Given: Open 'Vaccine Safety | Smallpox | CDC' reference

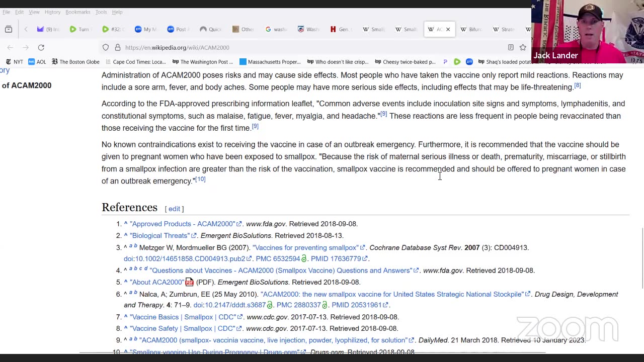Looking at the screenshot, I should 186,328.
